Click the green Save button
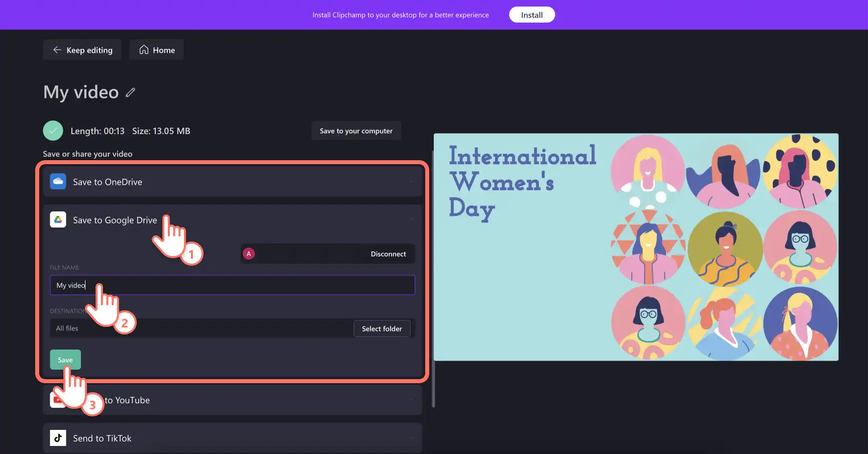868x454 pixels. 65,360
